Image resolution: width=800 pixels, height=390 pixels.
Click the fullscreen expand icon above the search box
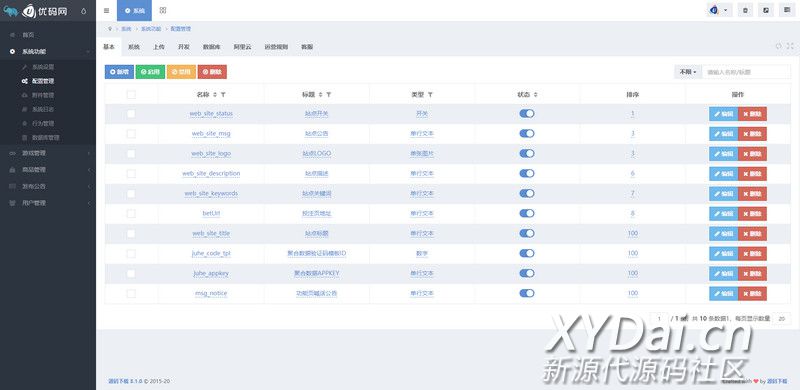pos(790,46)
